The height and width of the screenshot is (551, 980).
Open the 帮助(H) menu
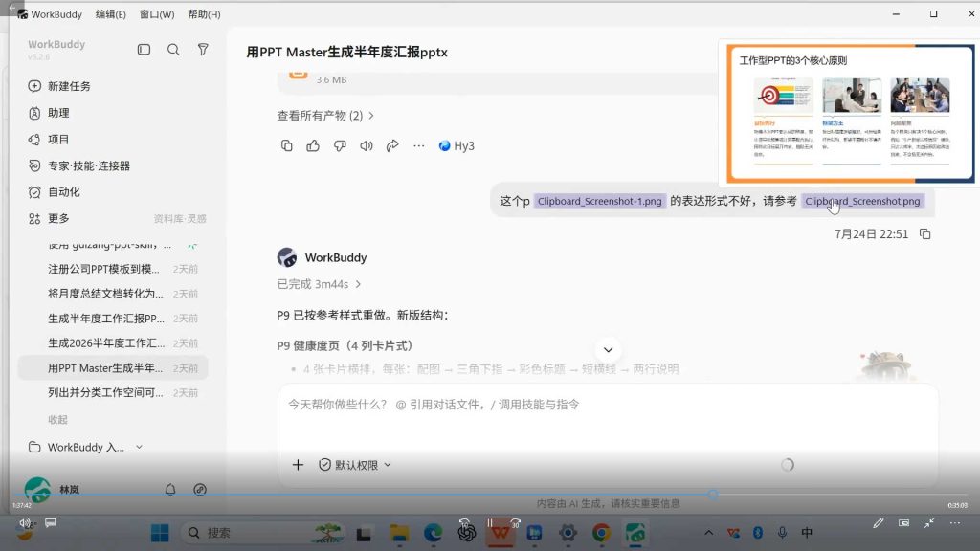coord(204,13)
